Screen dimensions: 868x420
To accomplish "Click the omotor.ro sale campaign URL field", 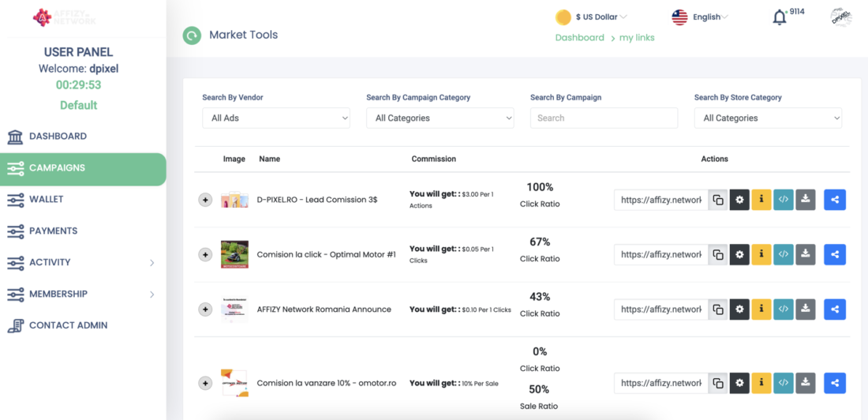I will click(x=661, y=384).
